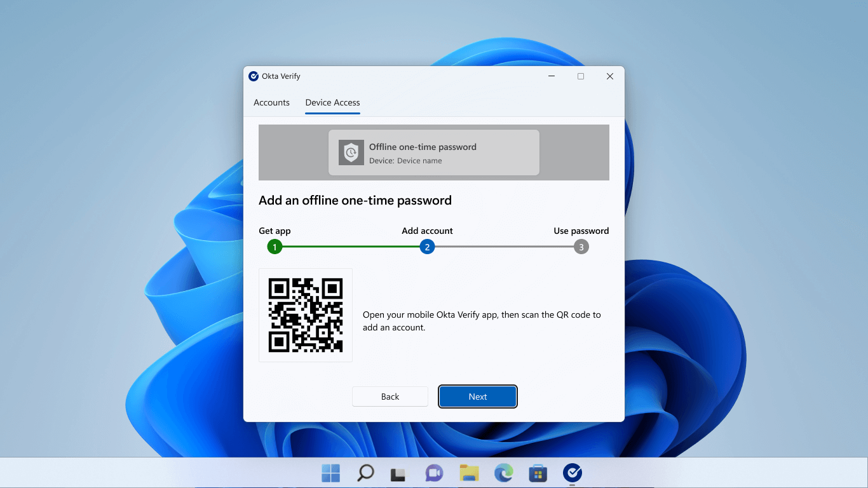Open the Windows Start menu
The height and width of the screenshot is (488, 868).
tap(330, 473)
